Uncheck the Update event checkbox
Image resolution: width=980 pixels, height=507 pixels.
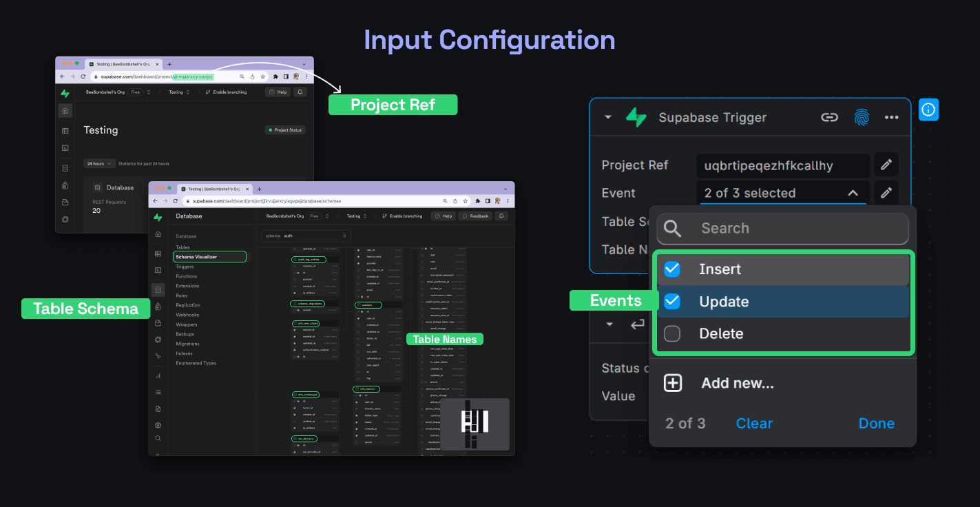coord(671,301)
